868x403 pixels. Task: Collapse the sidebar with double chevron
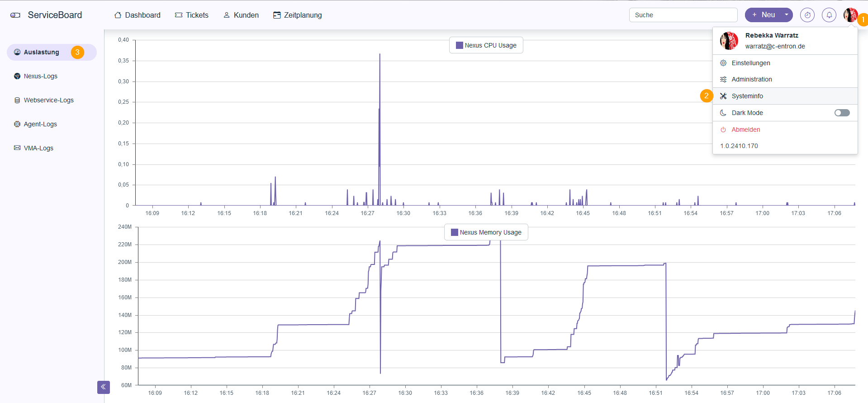click(x=103, y=387)
